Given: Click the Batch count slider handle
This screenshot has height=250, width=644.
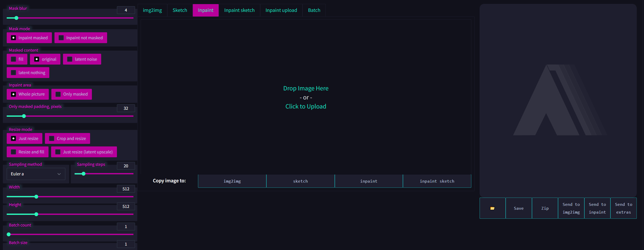Looking at the screenshot, I should point(9,234).
